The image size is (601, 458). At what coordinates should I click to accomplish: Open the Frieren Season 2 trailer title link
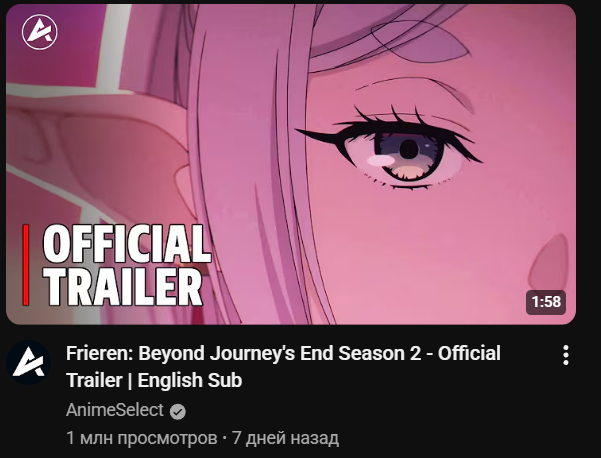coord(283,366)
